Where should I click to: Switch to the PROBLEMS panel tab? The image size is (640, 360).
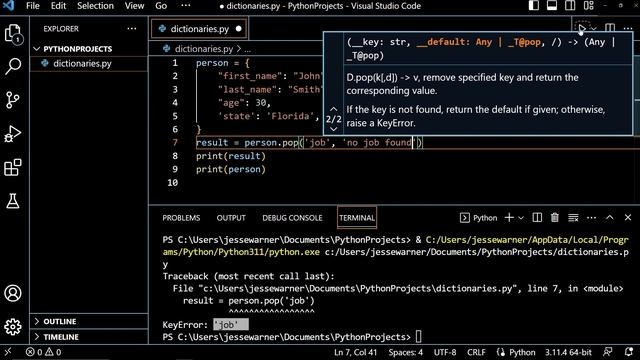181,218
